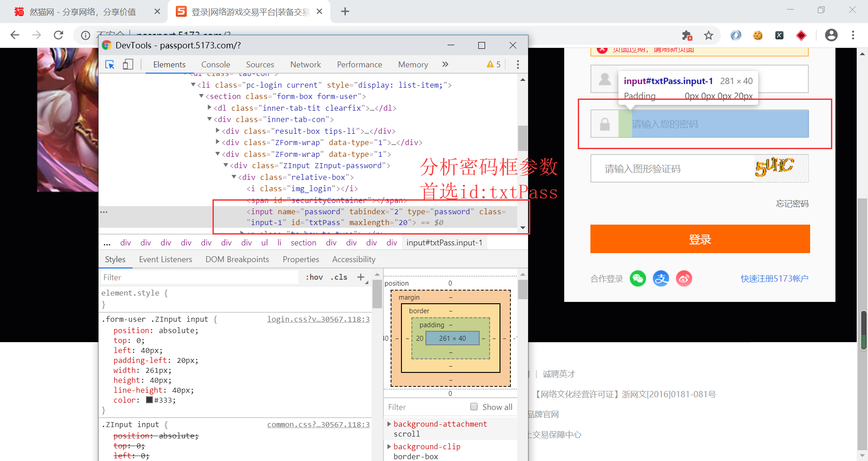The width and height of the screenshot is (868, 461).
Task: Open the Chrome three-dot menu
Action: pyautogui.click(x=853, y=35)
